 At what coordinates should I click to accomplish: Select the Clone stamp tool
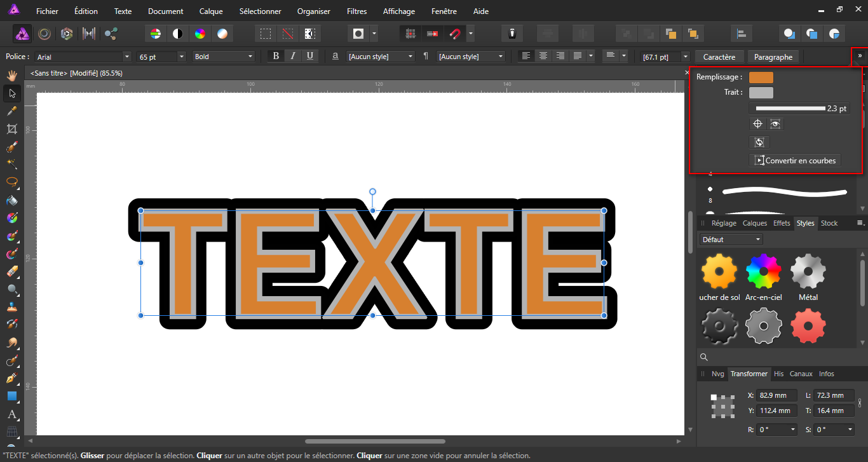coord(11,307)
